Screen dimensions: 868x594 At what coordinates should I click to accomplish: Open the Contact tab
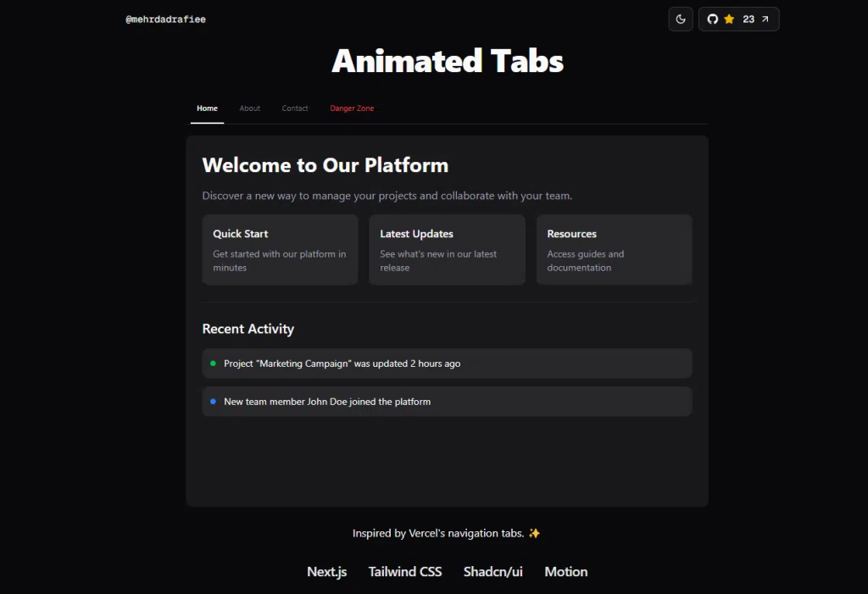pyautogui.click(x=294, y=108)
